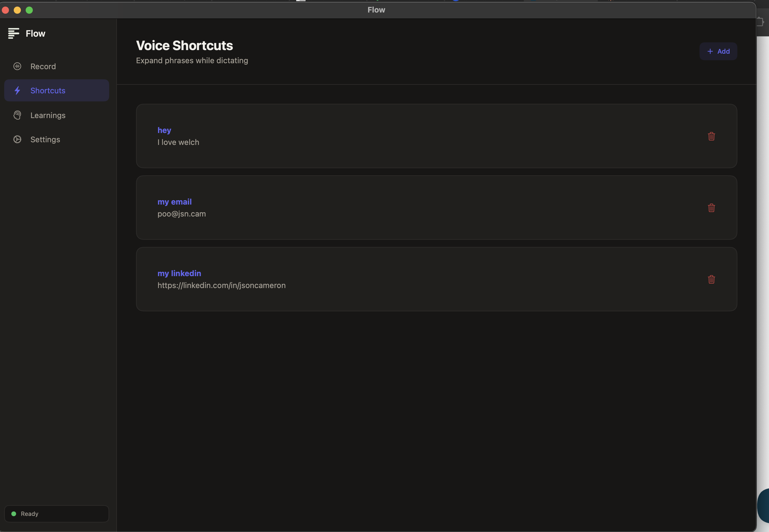Delete the 'hey' shortcut with trash icon
This screenshot has width=769, height=532.
click(x=711, y=136)
